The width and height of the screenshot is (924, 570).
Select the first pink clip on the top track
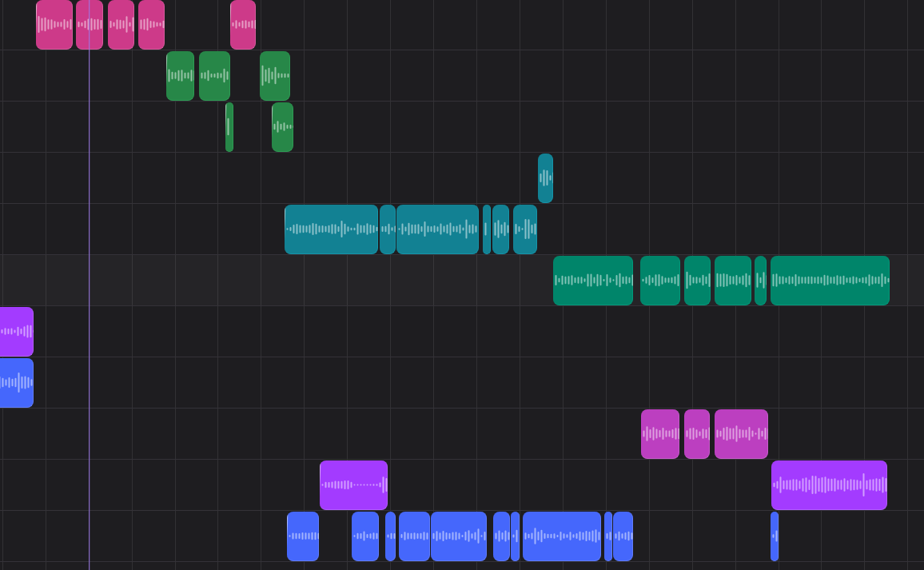click(x=54, y=24)
